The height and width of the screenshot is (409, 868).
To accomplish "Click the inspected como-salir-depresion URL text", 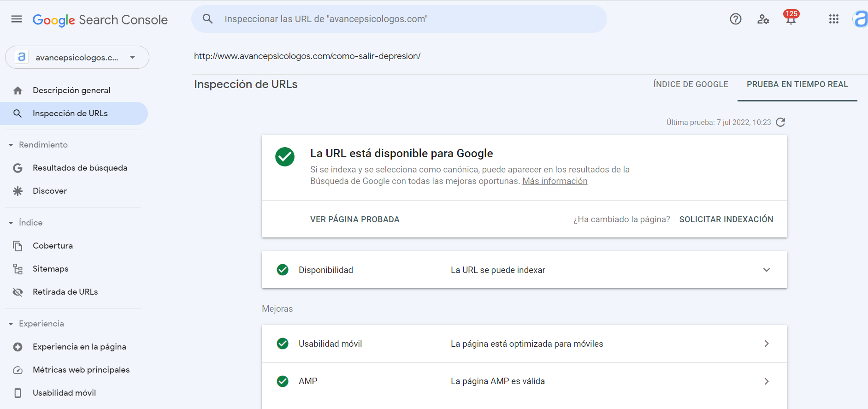I will (x=307, y=56).
